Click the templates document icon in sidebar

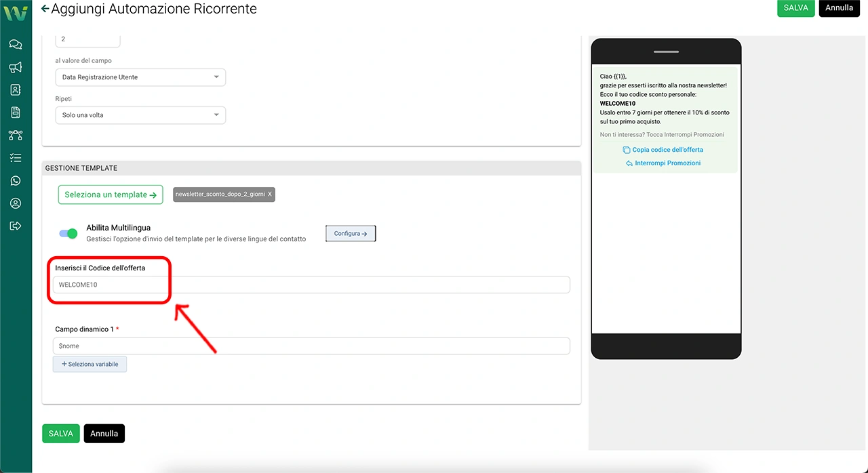[x=16, y=112]
